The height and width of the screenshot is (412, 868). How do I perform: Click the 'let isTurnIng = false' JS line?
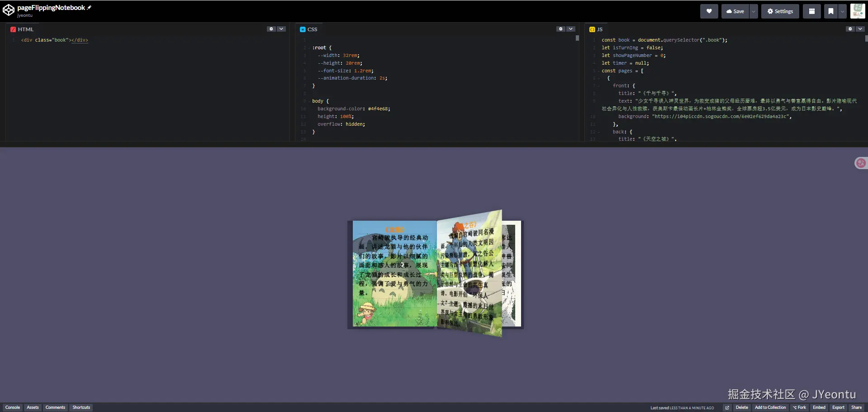click(x=632, y=48)
